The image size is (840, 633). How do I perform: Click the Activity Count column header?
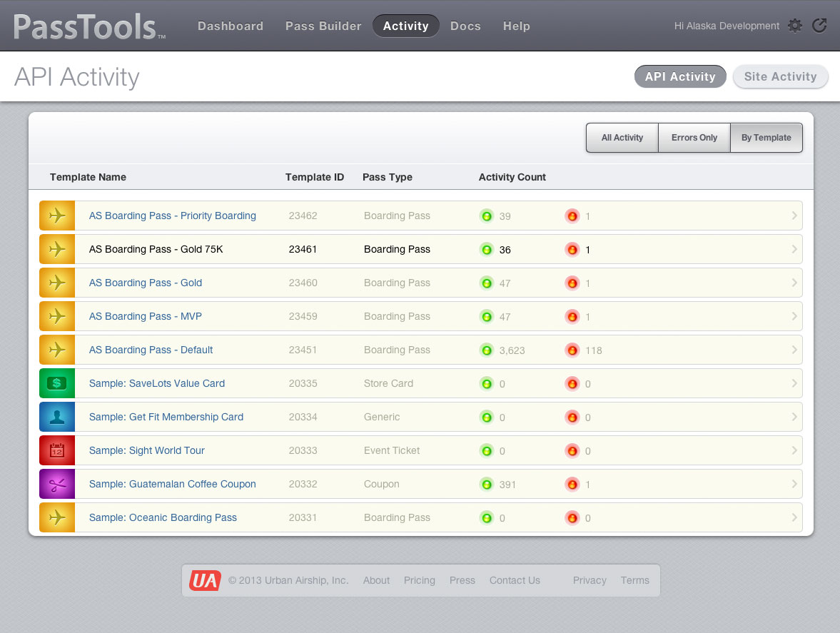point(512,177)
